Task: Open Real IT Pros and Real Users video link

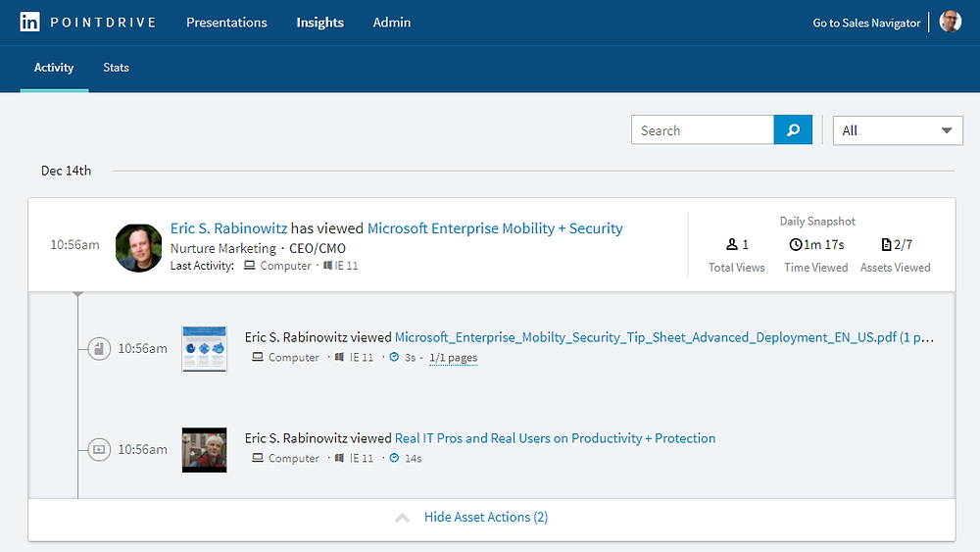Action: 555,438
